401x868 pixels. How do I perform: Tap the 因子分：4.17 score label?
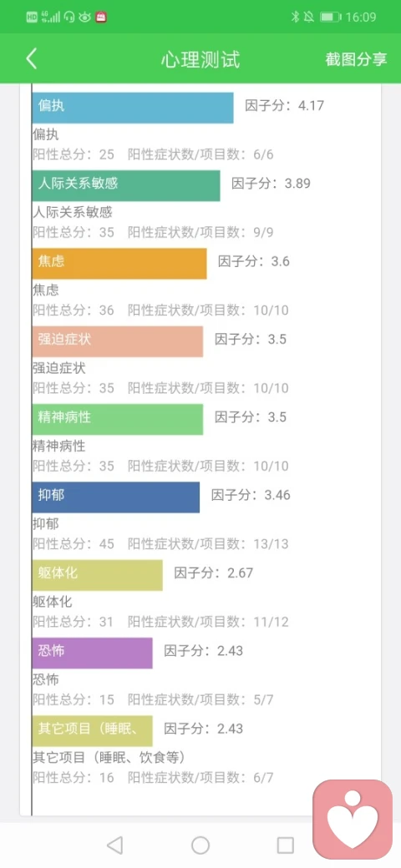coord(285,105)
